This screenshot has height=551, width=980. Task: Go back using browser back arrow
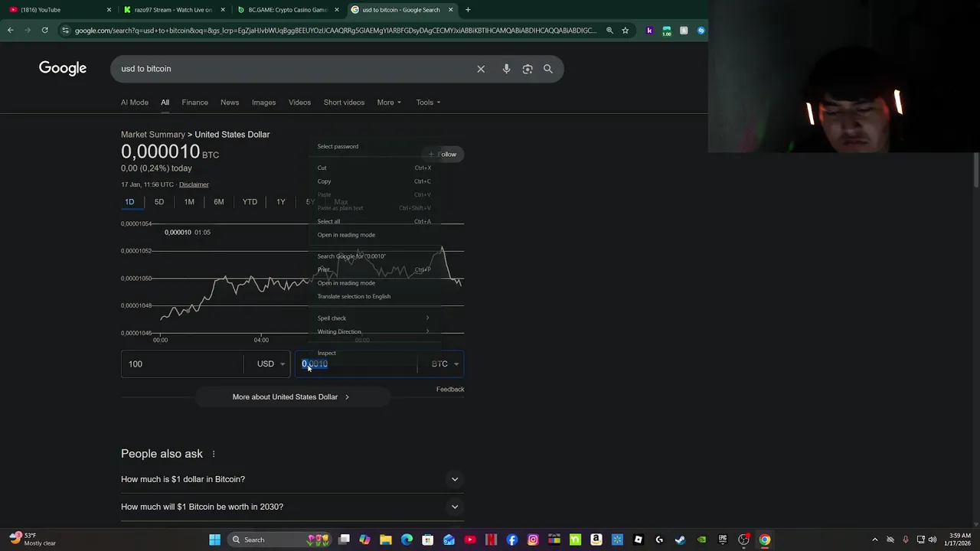11,30
